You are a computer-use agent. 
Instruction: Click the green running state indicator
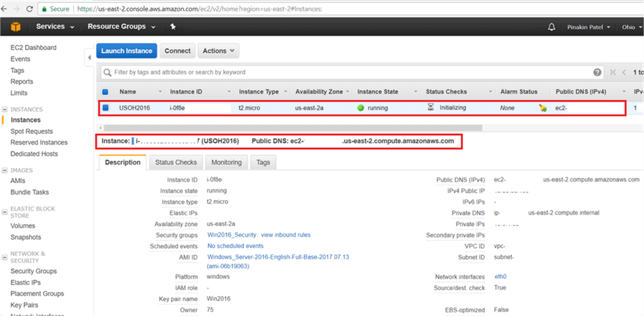point(361,109)
